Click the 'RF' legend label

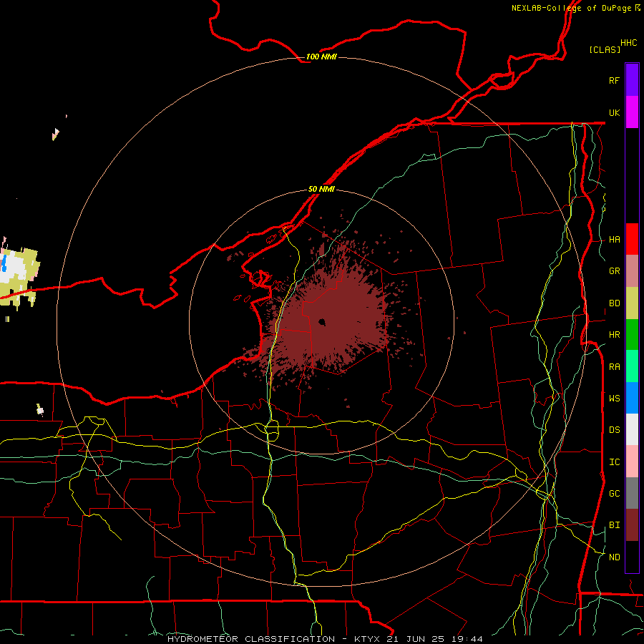coord(614,81)
